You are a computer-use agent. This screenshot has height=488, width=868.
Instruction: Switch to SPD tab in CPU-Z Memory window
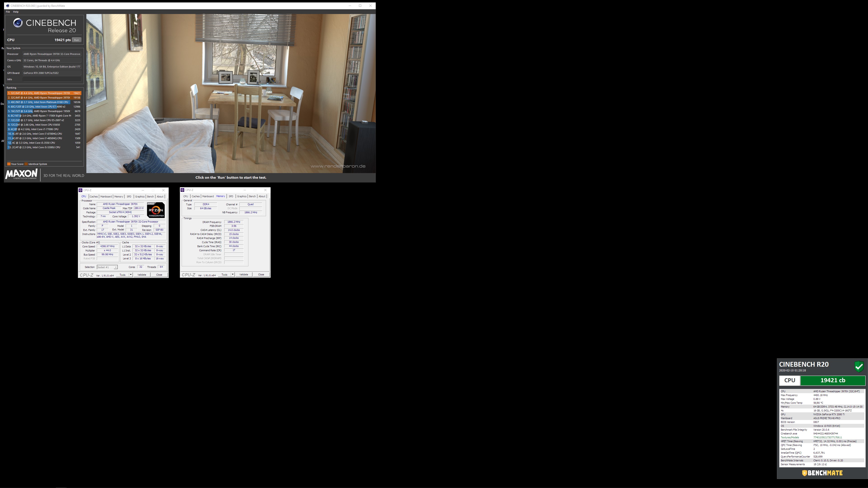[231, 196]
